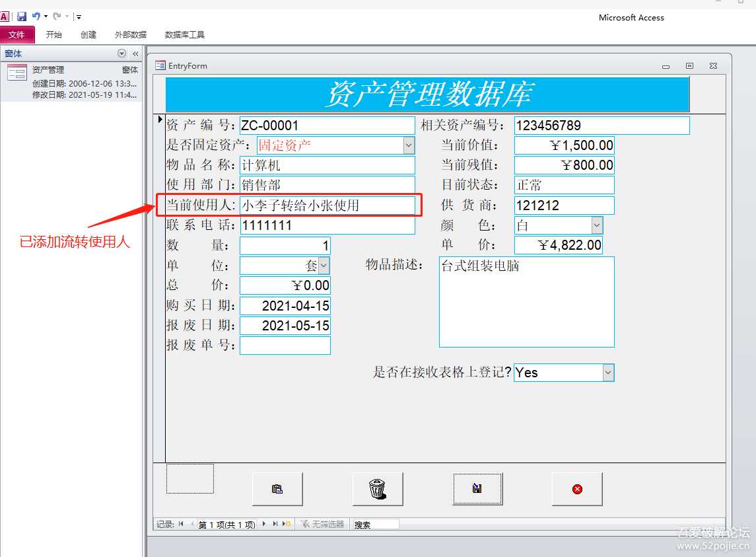Click the current record number box
The width and height of the screenshot is (756, 557).
coord(227,524)
